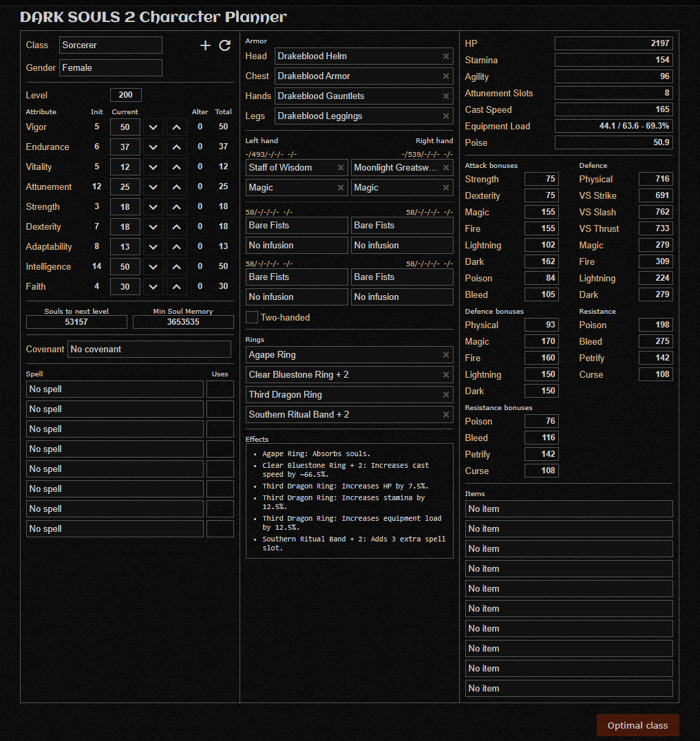
Task: Click the Optimal class button
Action: [x=637, y=725]
